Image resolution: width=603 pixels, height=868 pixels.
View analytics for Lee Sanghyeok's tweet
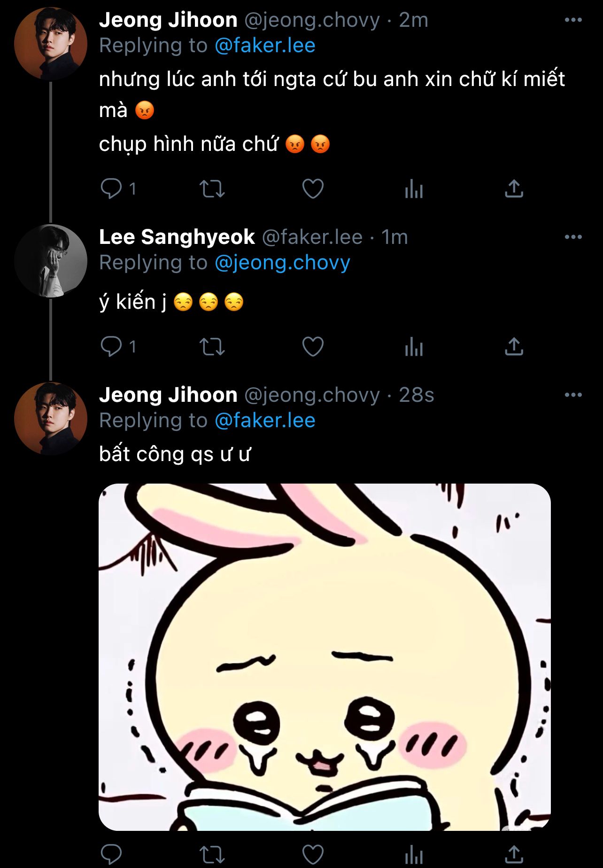pos(414,347)
